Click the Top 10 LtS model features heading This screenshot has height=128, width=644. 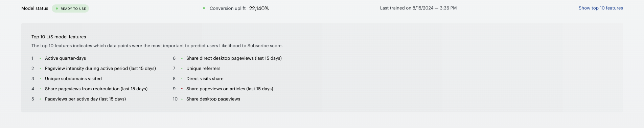(x=59, y=37)
